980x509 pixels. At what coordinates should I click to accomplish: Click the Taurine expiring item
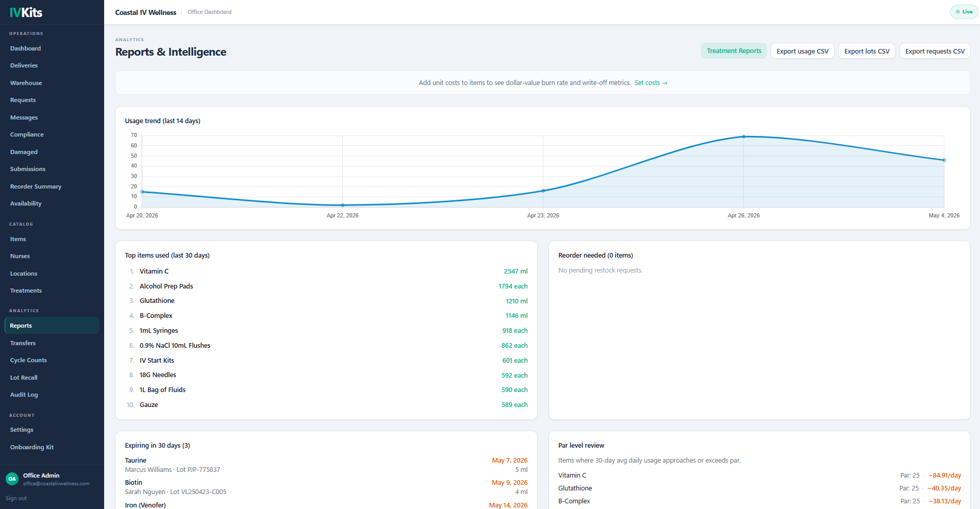click(326, 465)
